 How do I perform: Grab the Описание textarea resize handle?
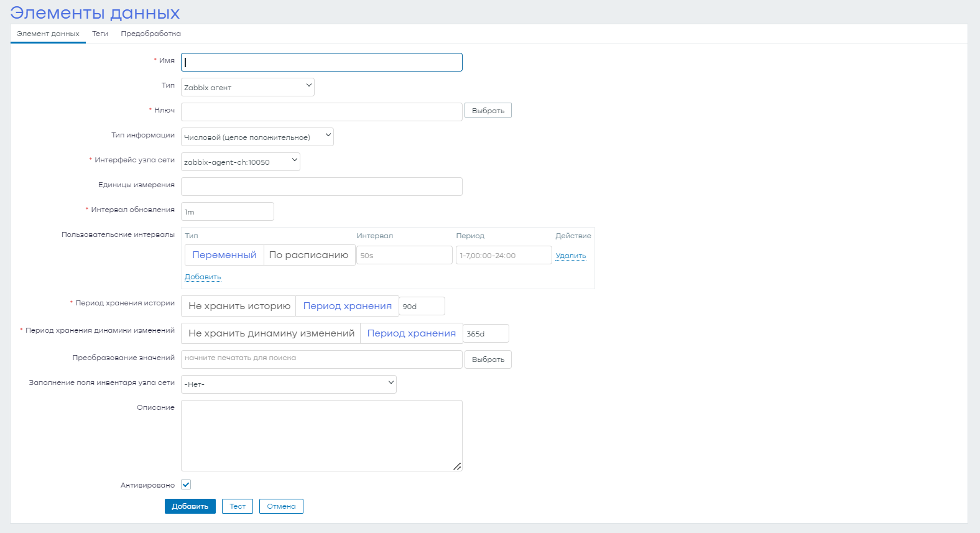pyautogui.click(x=457, y=466)
